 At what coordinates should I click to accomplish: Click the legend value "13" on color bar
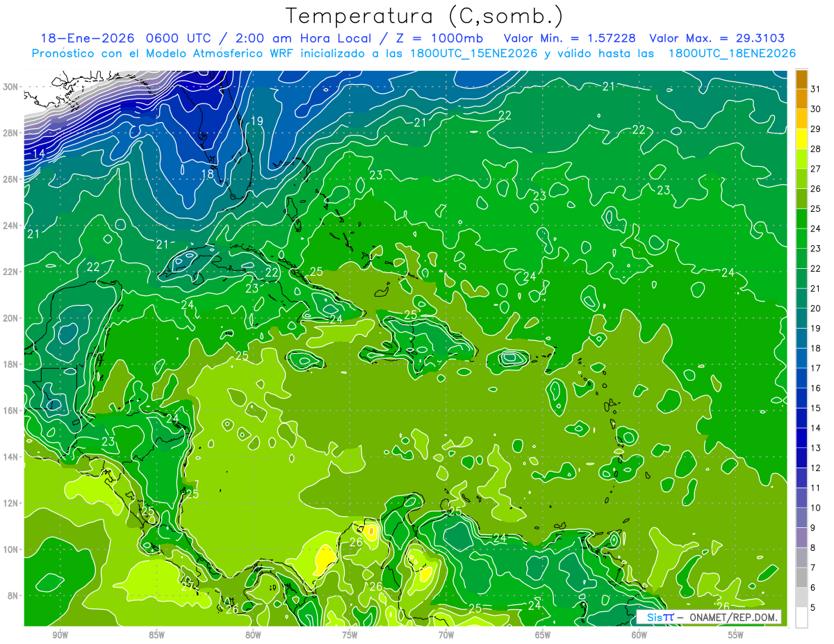tap(816, 447)
